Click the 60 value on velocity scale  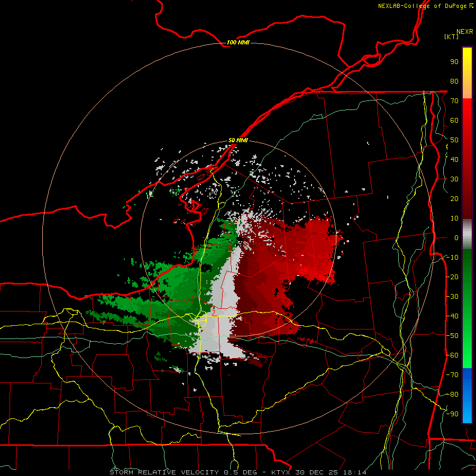click(x=454, y=120)
